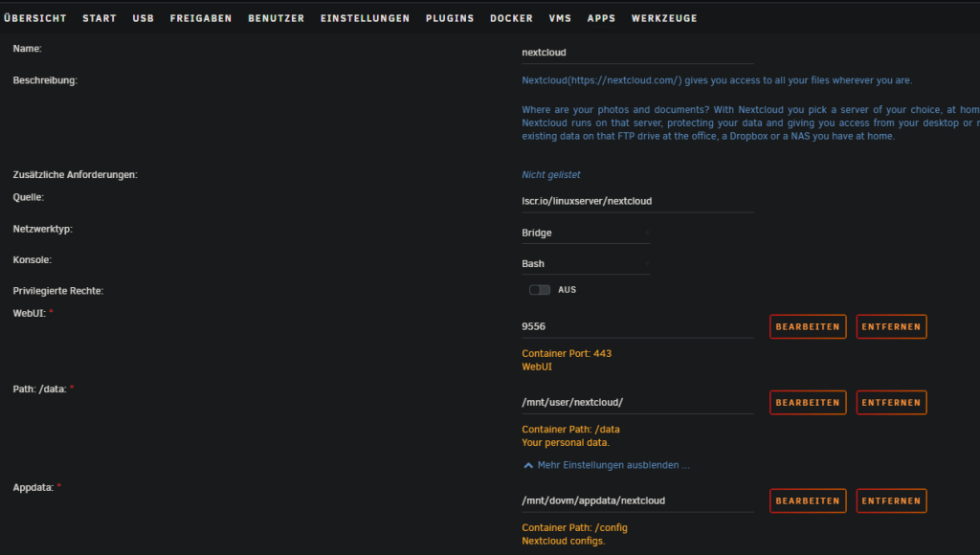Click Entfernen for Appdata
The height and width of the screenshot is (555, 980).
tap(891, 500)
